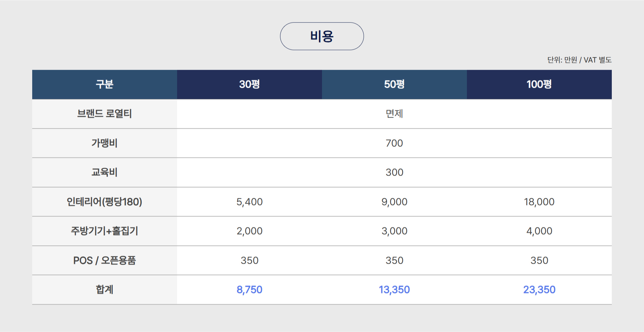This screenshot has height=332, width=644.
Task: Click the 3,000 kitchen equipment cell
Action: (394, 231)
